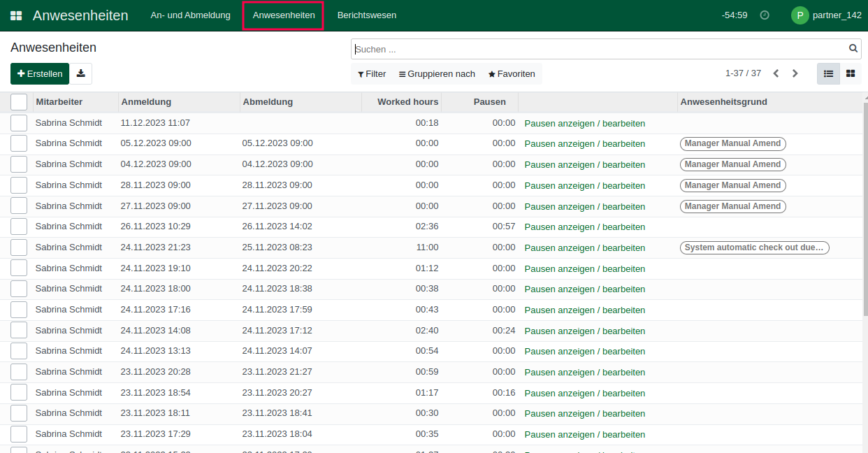
Task: Open Pausen anzeigen / bearbeiten for 26.11.2023 10:29
Action: [x=585, y=227]
